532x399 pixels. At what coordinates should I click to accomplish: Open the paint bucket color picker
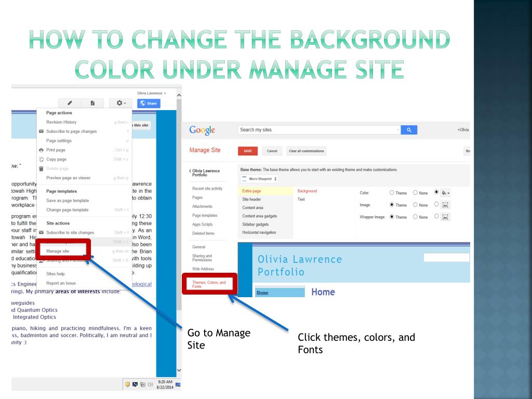point(445,193)
